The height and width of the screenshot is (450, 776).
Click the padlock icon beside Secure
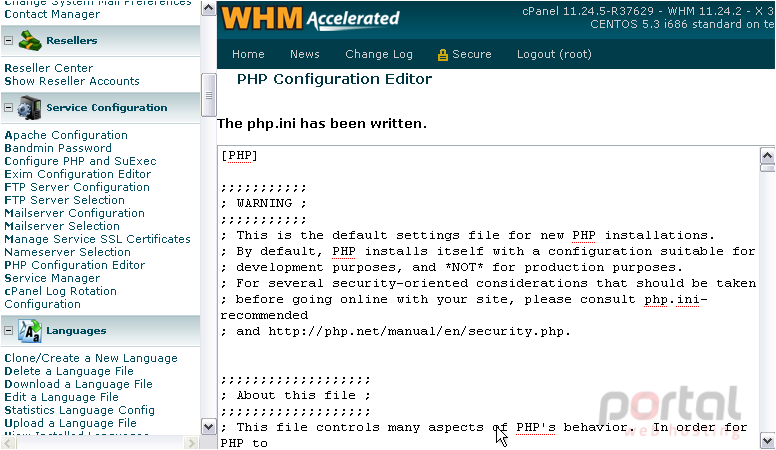point(442,55)
